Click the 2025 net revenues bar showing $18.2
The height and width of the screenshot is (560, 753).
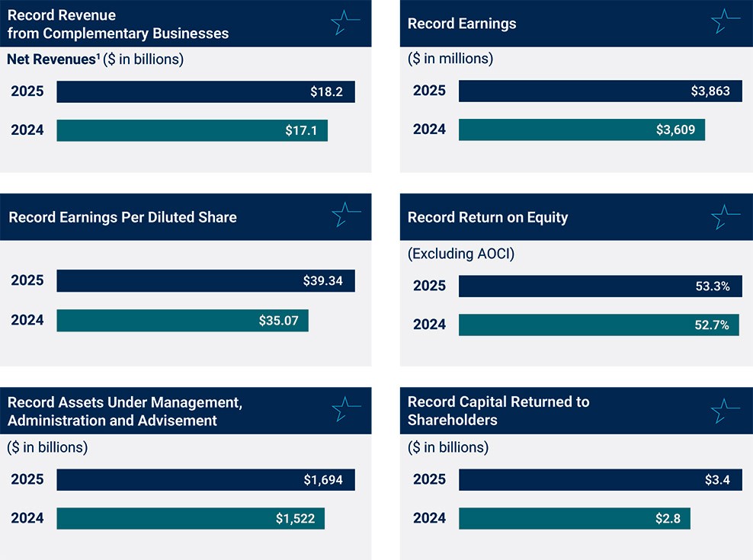coord(206,92)
